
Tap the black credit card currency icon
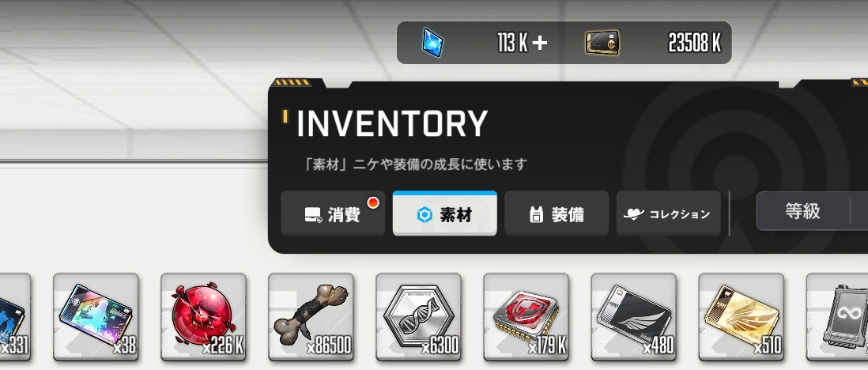pyautogui.click(x=602, y=43)
